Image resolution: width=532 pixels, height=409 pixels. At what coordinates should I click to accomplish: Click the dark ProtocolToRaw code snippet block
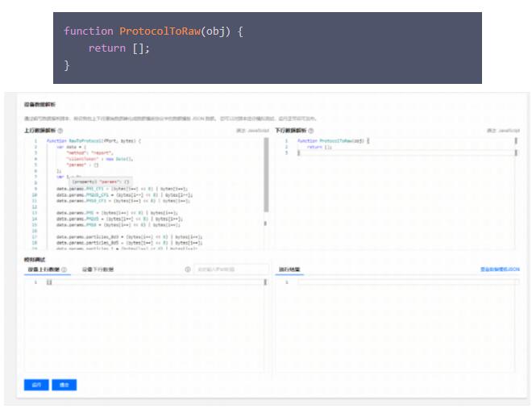[267, 48]
